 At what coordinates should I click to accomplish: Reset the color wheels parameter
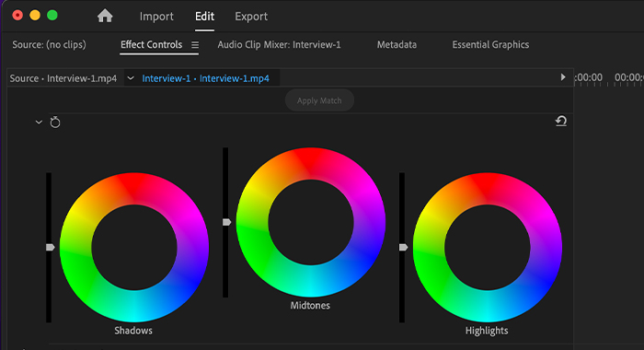(x=561, y=122)
